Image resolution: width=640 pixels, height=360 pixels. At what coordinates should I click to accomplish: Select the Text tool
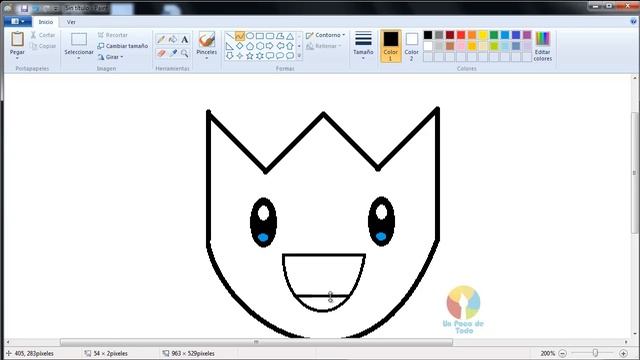pyautogui.click(x=185, y=39)
